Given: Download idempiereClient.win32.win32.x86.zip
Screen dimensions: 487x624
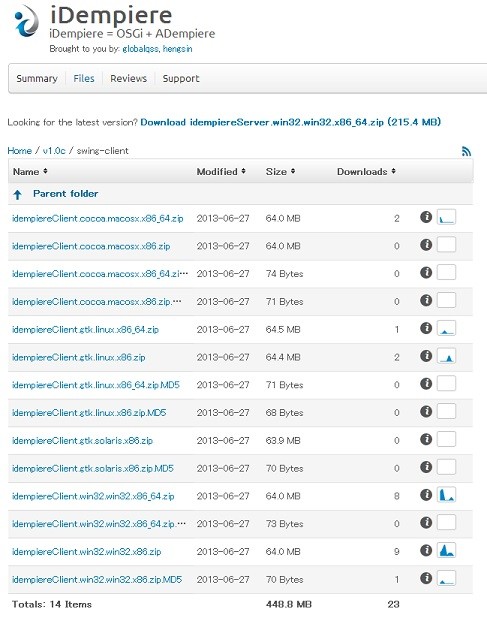Looking at the screenshot, I should [86, 552].
